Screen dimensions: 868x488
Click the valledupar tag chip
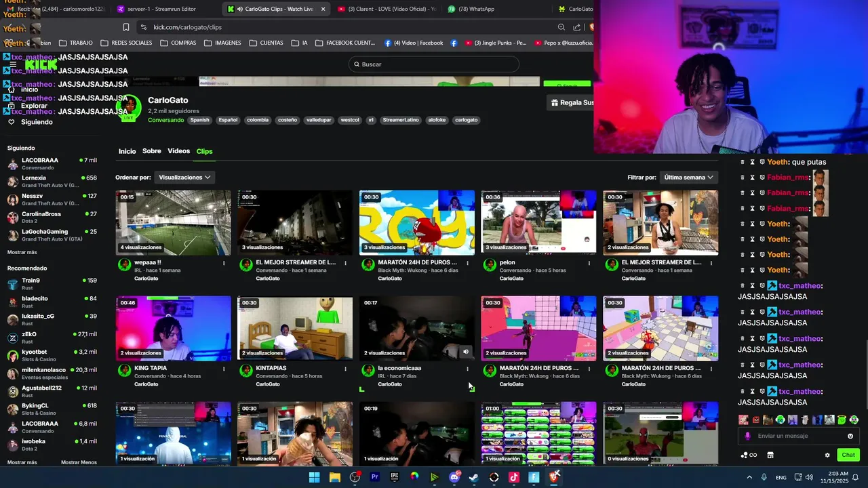(319, 120)
